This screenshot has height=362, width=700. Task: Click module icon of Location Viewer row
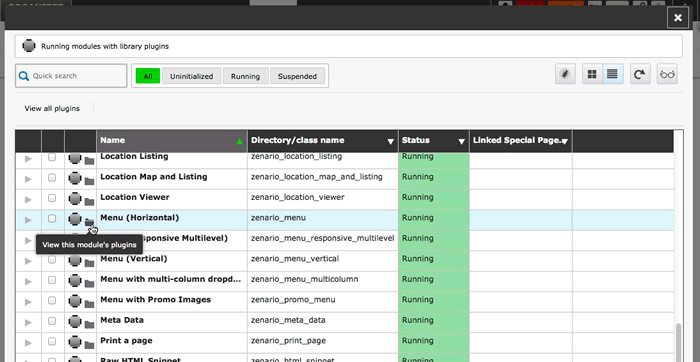(x=75, y=199)
